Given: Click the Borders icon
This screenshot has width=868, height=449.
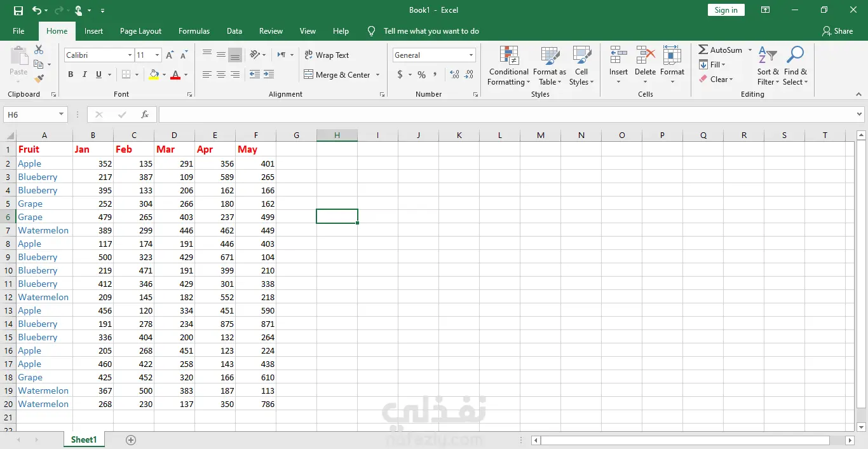Looking at the screenshot, I should [126, 74].
